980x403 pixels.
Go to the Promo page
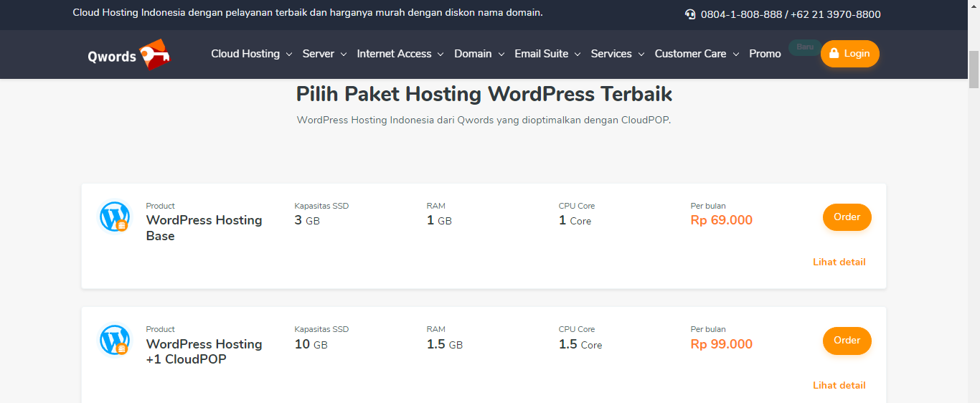pyautogui.click(x=765, y=54)
